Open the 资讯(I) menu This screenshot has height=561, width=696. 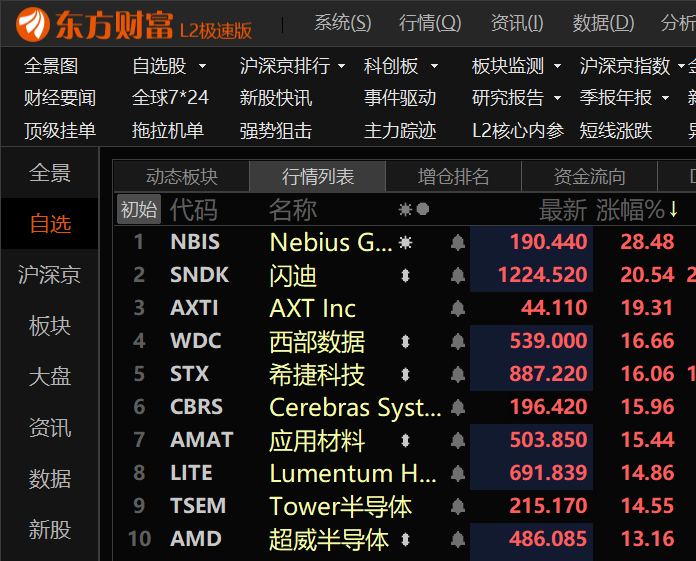tap(517, 23)
